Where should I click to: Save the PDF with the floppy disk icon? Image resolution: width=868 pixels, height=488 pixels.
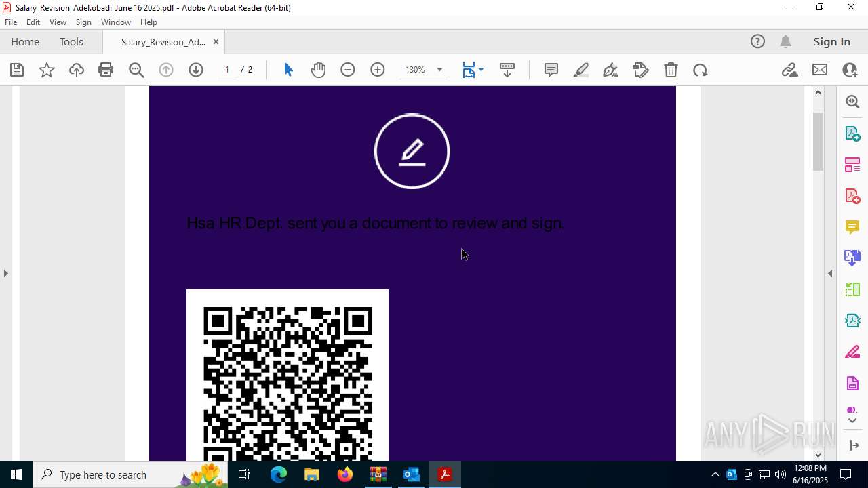(17, 70)
